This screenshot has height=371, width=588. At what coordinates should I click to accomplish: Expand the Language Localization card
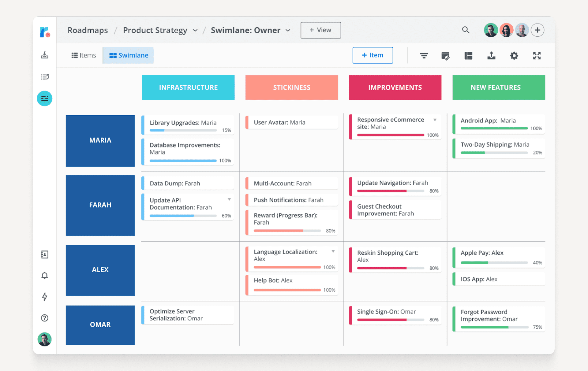[x=333, y=251]
